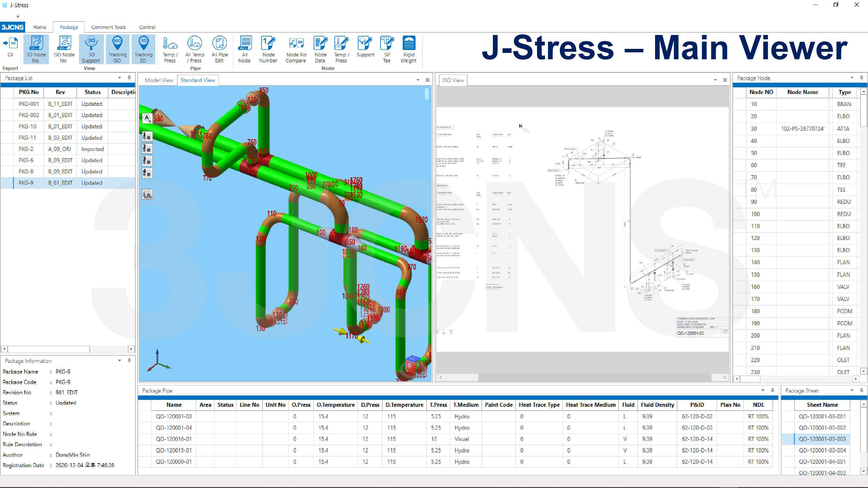Toggle Tracking ISO view
This screenshot has width=868, height=488.
(117, 49)
